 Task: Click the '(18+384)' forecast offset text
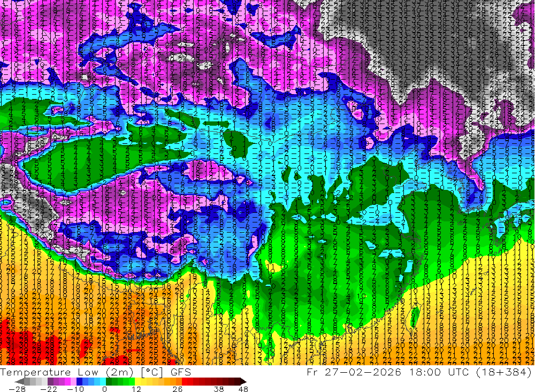coord(503,372)
